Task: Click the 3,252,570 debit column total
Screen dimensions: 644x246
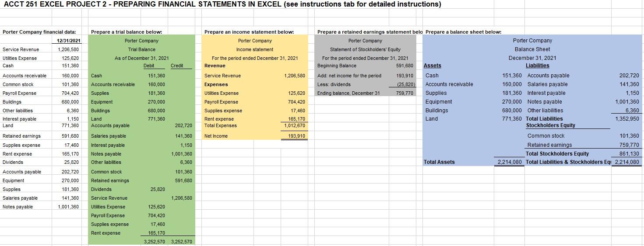Action: click(x=155, y=242)
